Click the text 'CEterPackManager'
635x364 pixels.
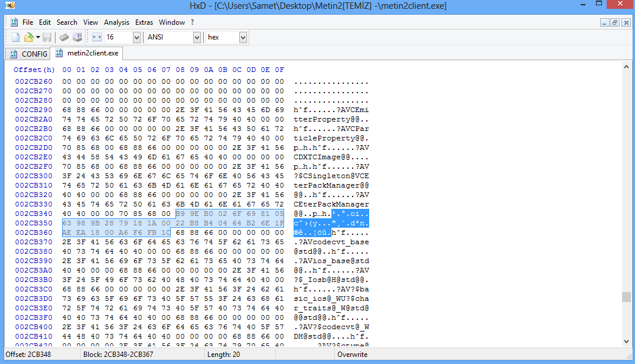tap(331, 204)
